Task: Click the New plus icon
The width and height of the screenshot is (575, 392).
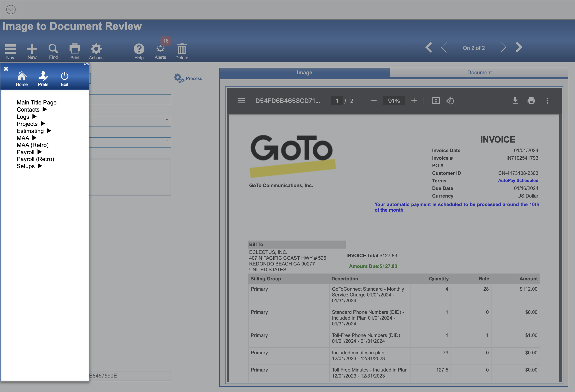Action: [32, 51]
